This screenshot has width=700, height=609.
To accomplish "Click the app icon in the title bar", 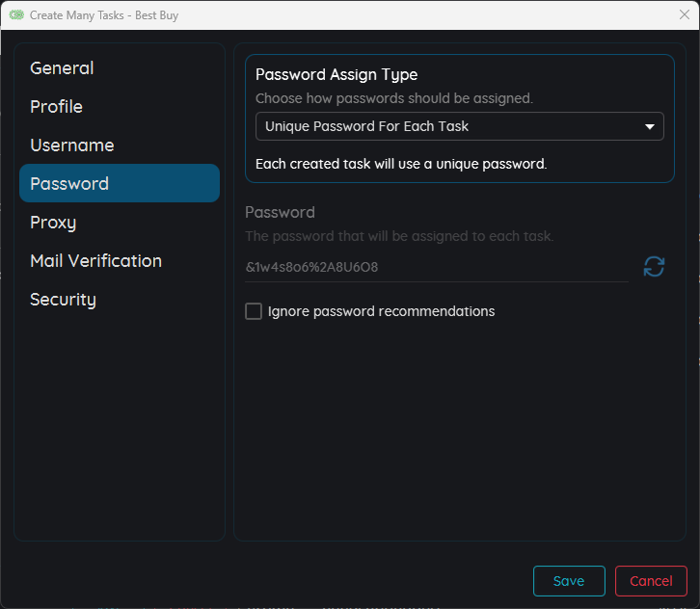I will point(16,15).
